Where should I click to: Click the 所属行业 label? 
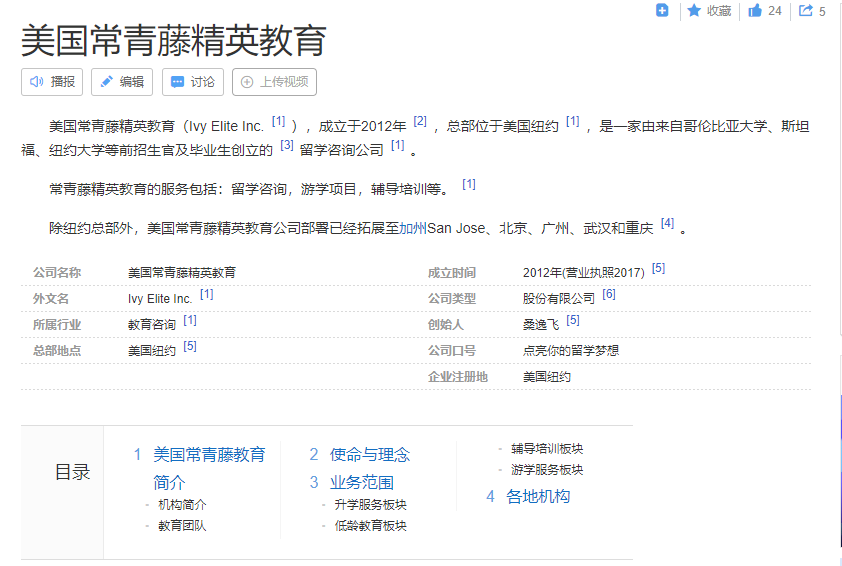[x=57, y=325]
